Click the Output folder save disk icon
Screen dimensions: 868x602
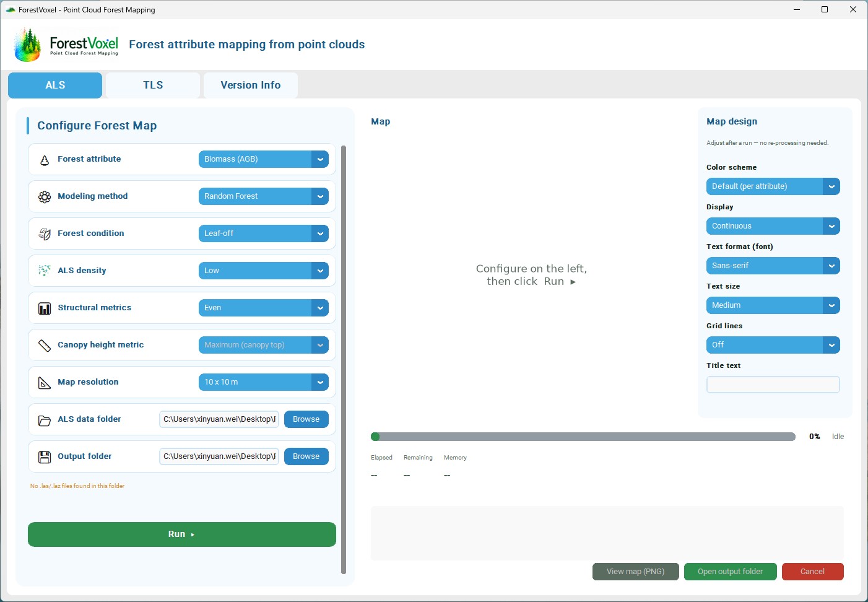coord(45,457)
